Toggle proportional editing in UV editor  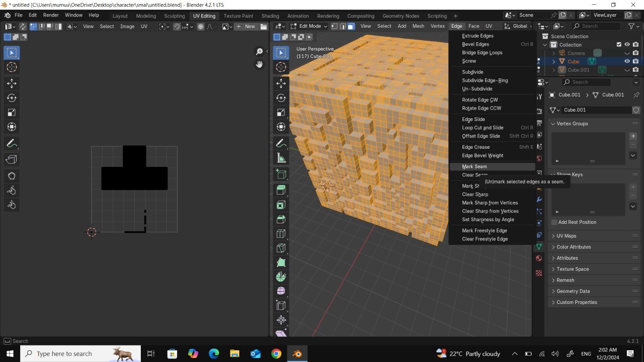[x=200, y=27]
